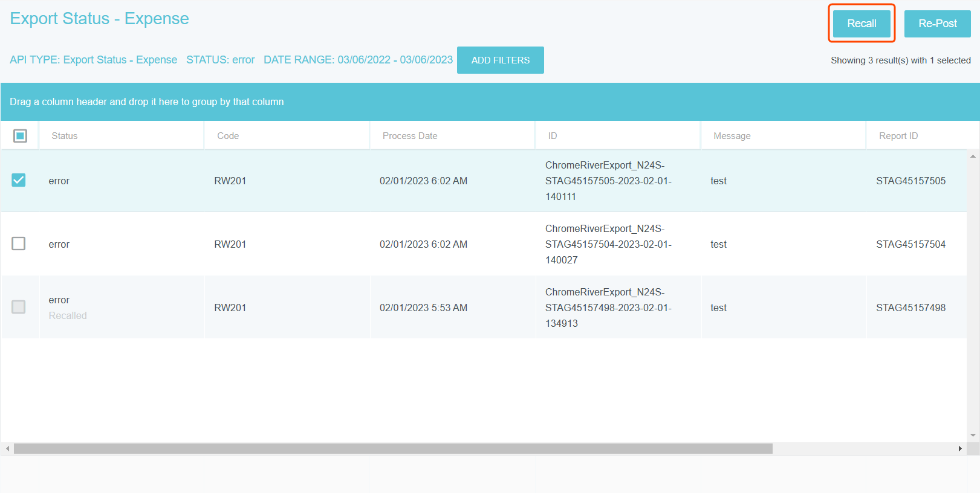Click the vertical scrollbar down arrow
This screenshot has height=493, width=980.
pos(973,435)
